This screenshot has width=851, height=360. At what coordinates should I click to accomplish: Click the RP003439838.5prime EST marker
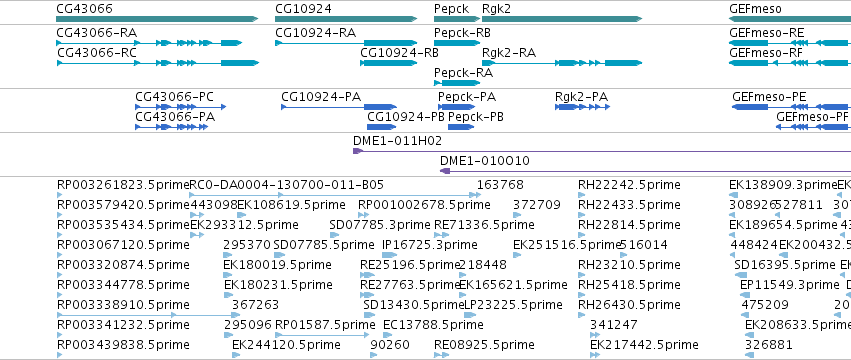point(60,355)
